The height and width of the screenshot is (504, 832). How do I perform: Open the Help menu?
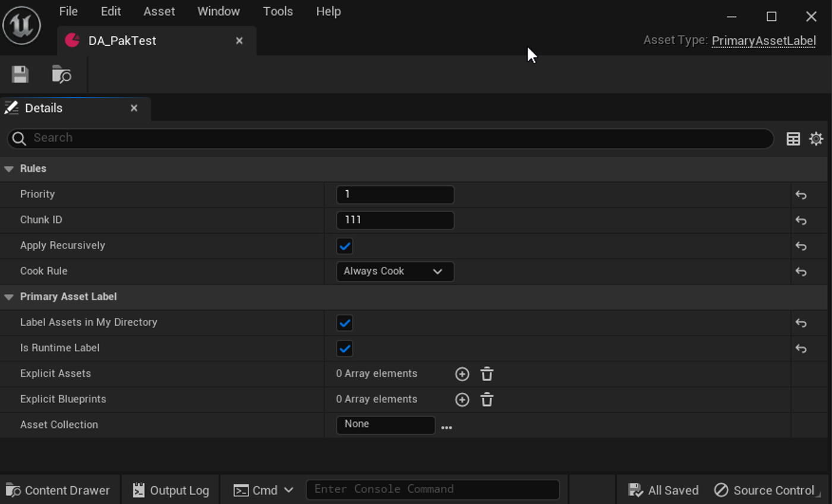point(329,11)
